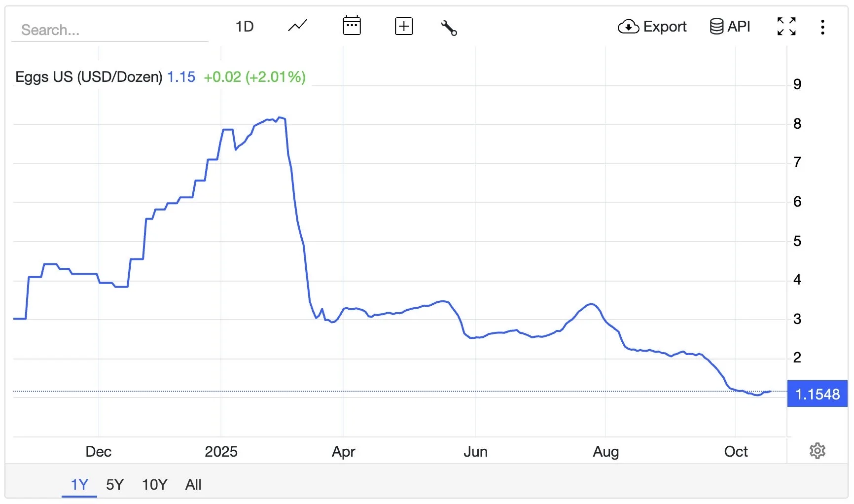Click the chart line peak near 8
Image resolution: width=854 pixels, height=504 pixels.
coord(280,118)
